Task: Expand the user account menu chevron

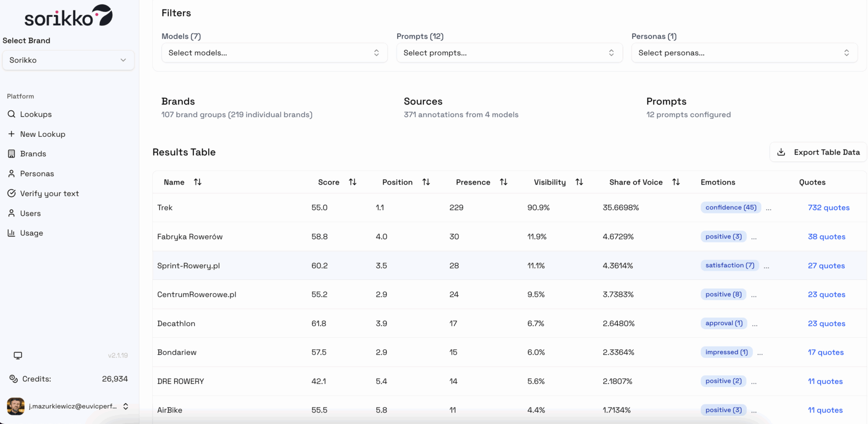Action: [126, 406]
